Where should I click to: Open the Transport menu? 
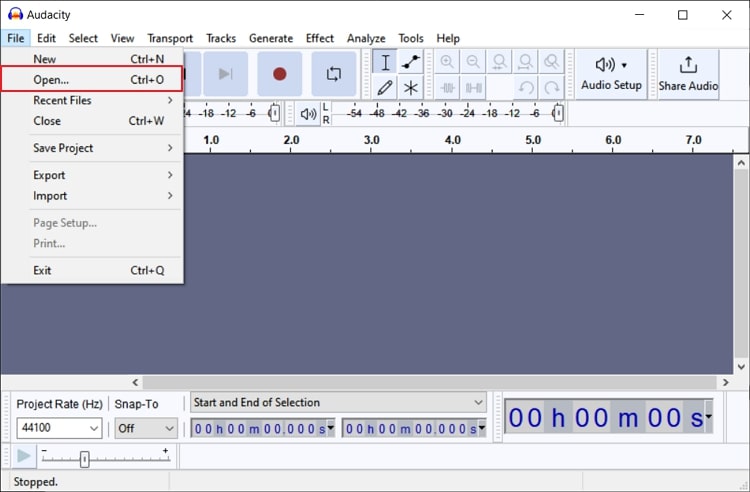[170, 38]
